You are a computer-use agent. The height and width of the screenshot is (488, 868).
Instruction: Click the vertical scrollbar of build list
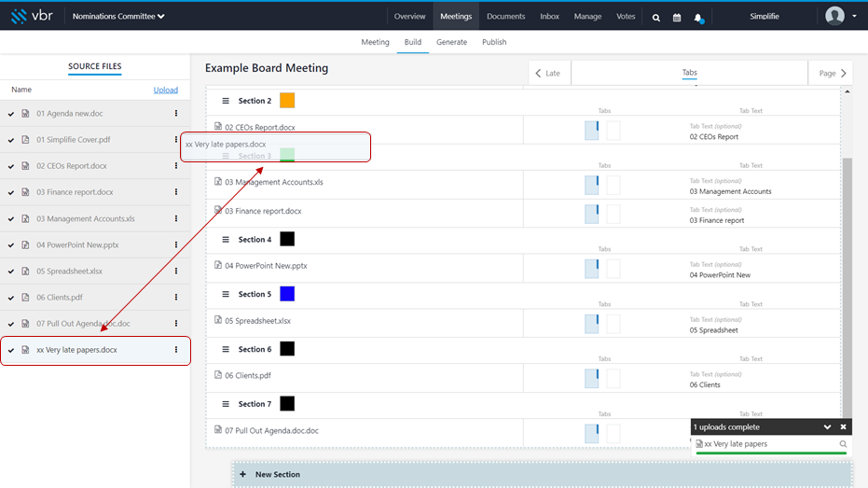(847, 288)
